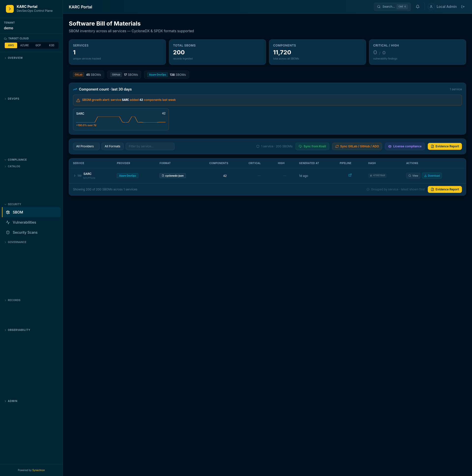Click the shield icon next to 1 service
The image size is (472, 476).
click(258, 147)
